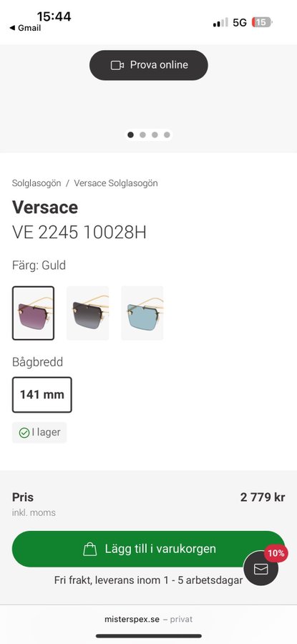Image resolution: width=297 pixels, height=644 pixels.
Task: Add item with Lägg till i varukorgen
Action: click(x=148, y=549)
